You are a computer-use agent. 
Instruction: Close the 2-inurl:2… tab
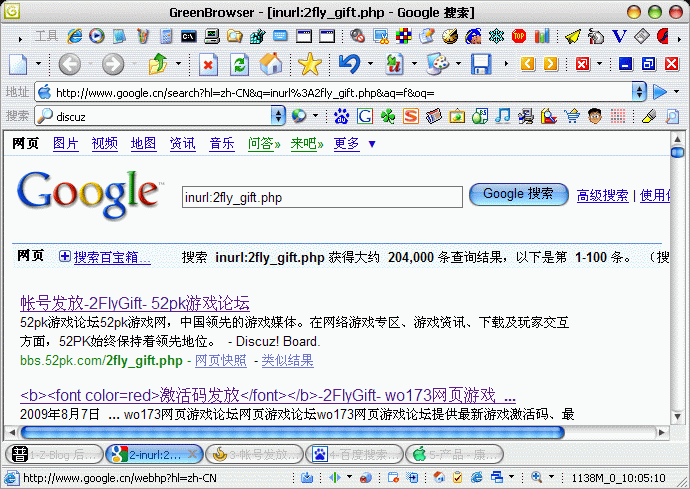[192, 454]
